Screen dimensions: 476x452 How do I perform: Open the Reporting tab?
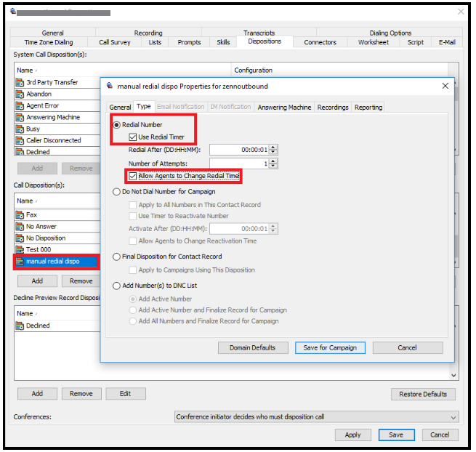tap(368, 107)
